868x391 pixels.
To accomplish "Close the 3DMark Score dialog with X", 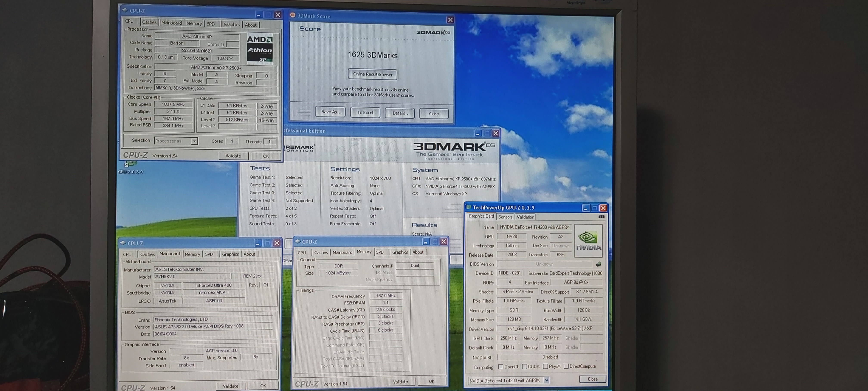I will 450,20.
